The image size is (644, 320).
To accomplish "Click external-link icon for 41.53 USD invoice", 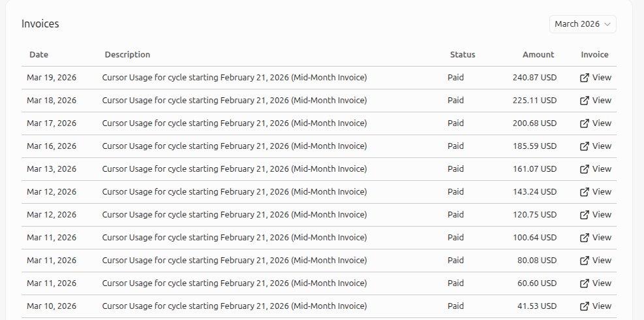I will (584, 306).
